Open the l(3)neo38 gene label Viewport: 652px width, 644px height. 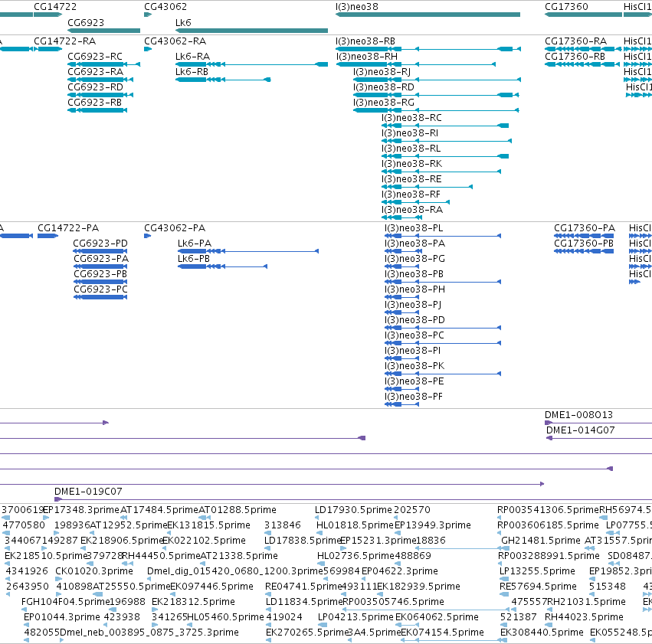point(357,7)
